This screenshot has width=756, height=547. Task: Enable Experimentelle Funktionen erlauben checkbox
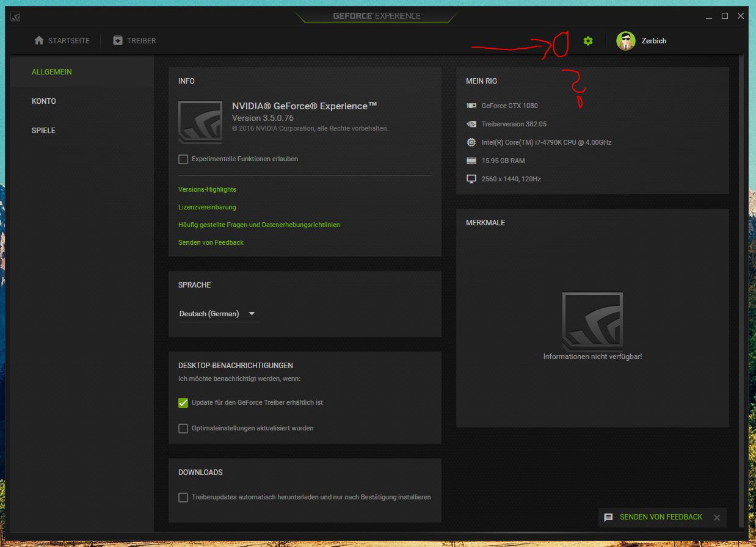pyautogui.click(x=183, y=159)
